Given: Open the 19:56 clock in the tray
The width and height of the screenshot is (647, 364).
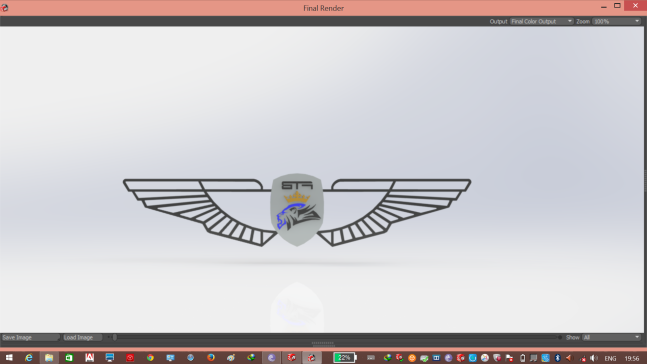Looking at the screenshot, I should [x=632, y=358].
